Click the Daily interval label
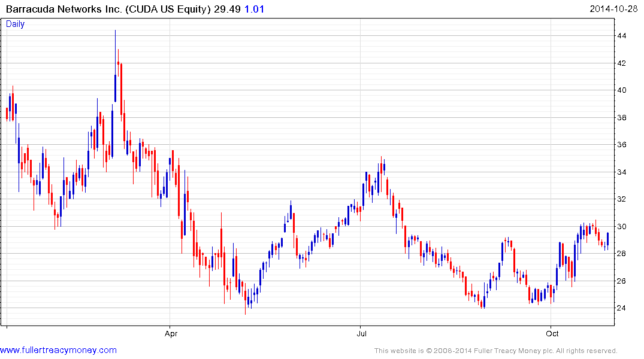This screenshot has width=644, height=359. (x=15, y=24)
